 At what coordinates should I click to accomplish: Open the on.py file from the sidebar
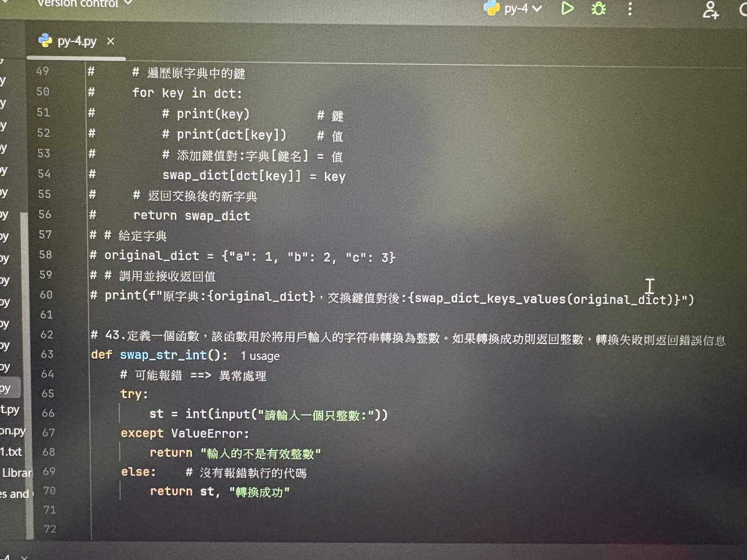pos(11,432)
